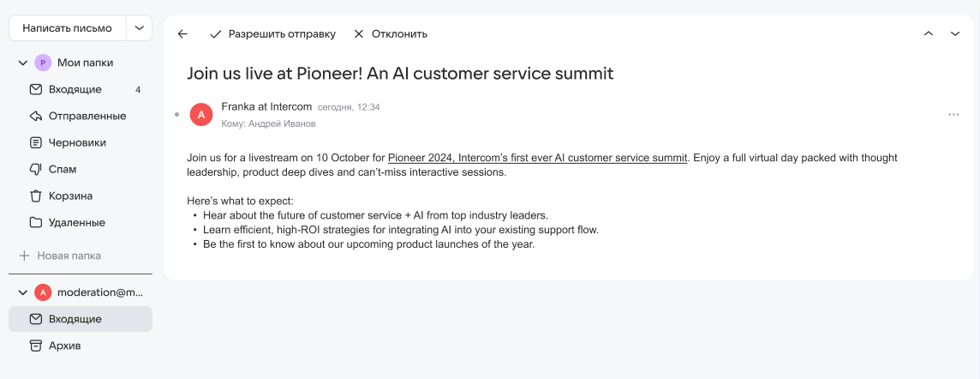Collapse the Мои папки section
This screenshot has height=379, width=980.
[21, 63]
